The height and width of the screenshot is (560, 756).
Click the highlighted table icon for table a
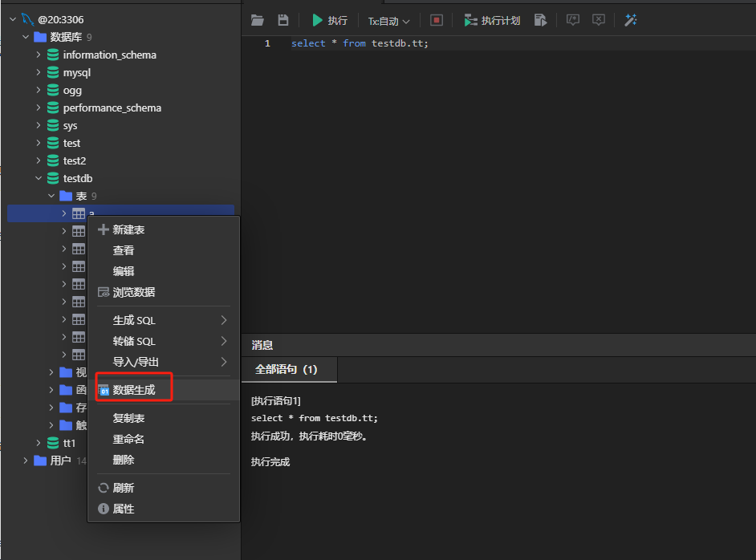79,213
